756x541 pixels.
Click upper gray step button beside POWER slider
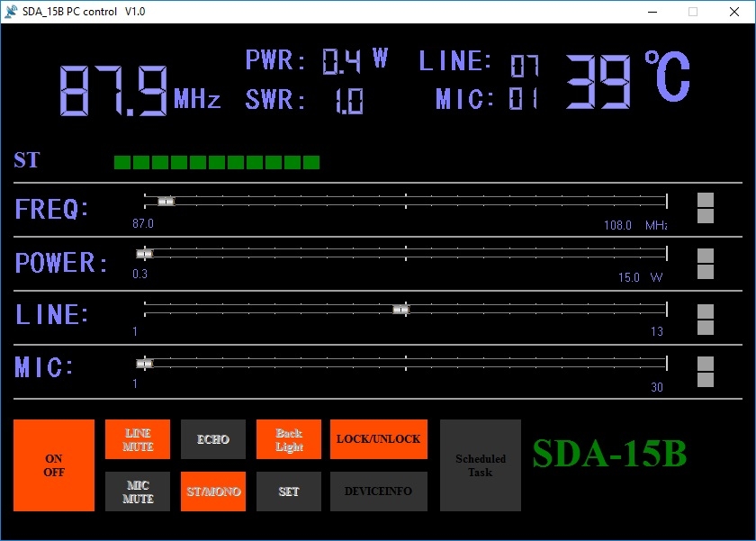pos(706,255)
